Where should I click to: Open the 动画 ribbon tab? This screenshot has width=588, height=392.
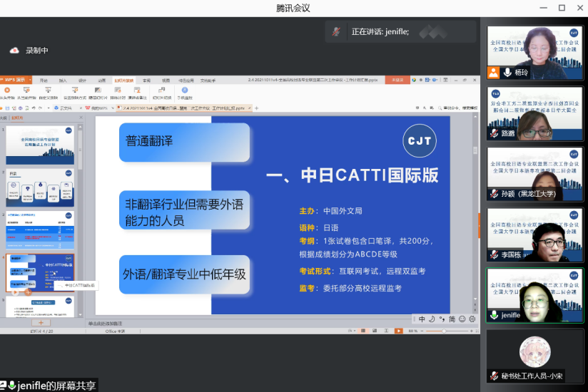(102, 81)
